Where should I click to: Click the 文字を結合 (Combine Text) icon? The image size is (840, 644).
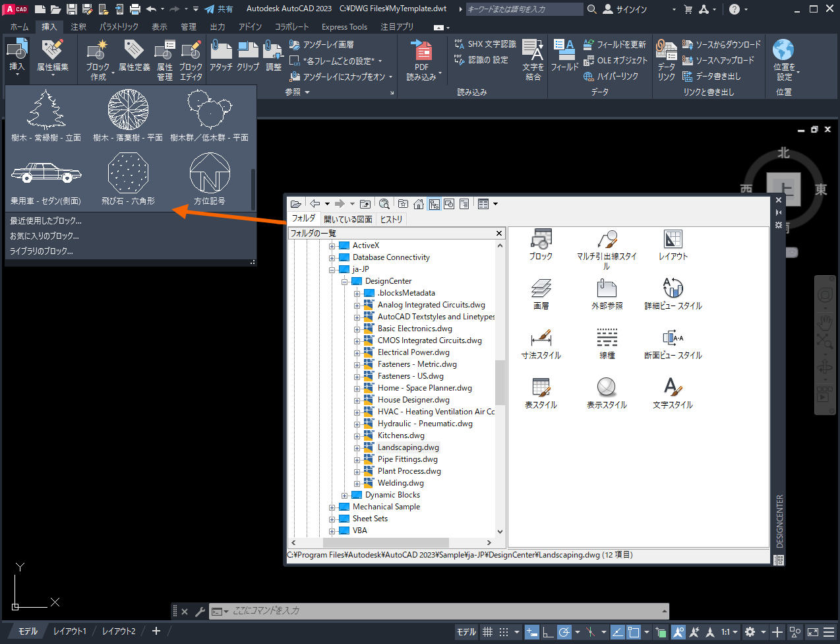(x=533, y=49)
